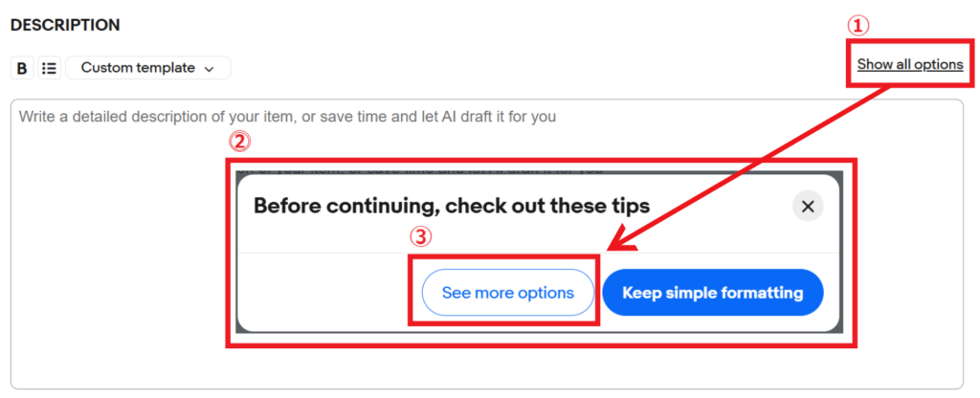This screenshot has height=398, width=980.
Task: Click the "Before continuing, check out these tips" title
Action: click(x=451, y=205)
